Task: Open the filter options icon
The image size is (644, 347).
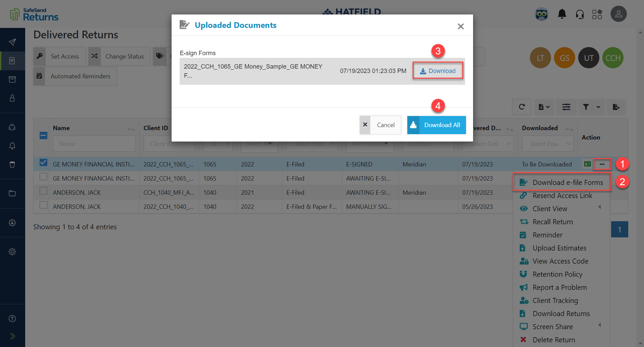Action: click(586, 107)
